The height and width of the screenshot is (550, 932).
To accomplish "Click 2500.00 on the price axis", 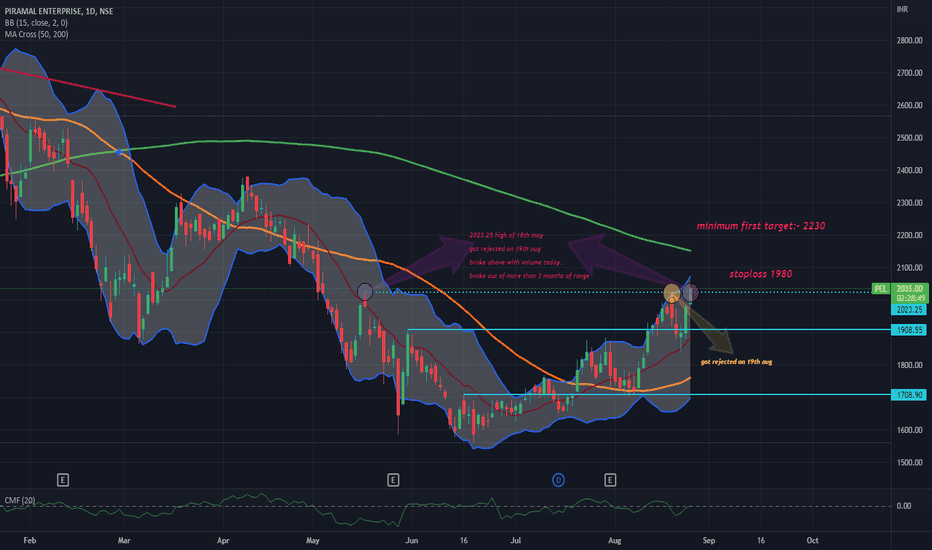I will [x=909, y=138].
